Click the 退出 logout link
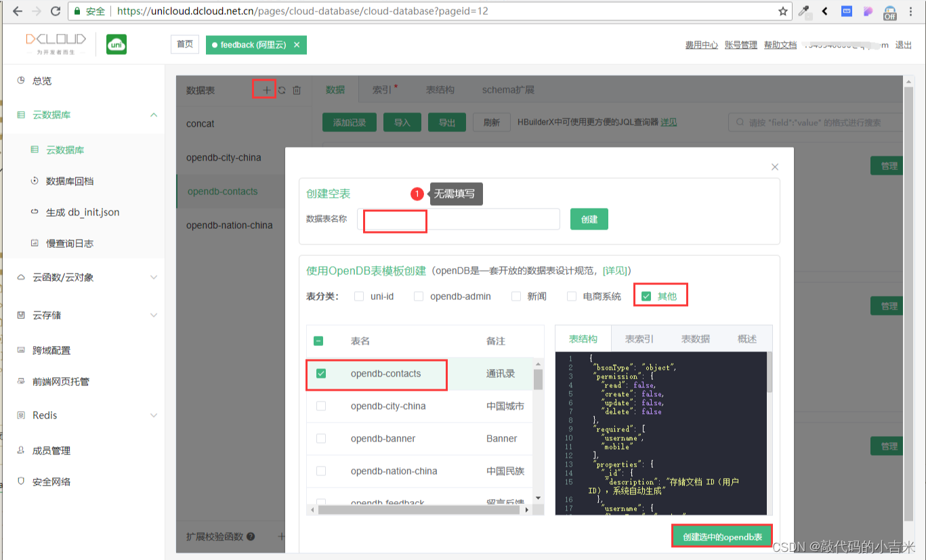Viewport: 926px width, 560px height. (904, 45)
